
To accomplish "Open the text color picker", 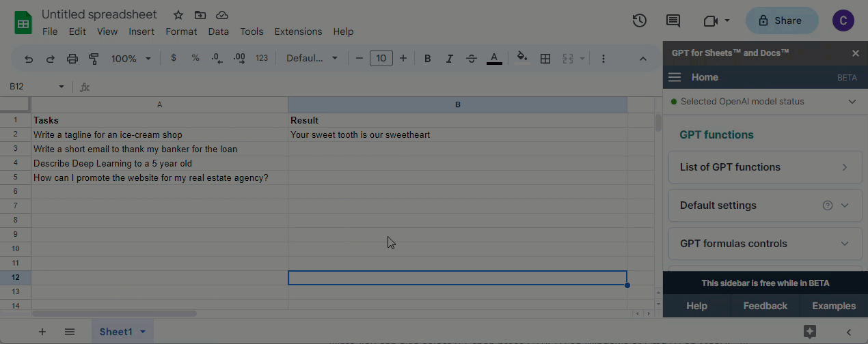I will (494, 59).
